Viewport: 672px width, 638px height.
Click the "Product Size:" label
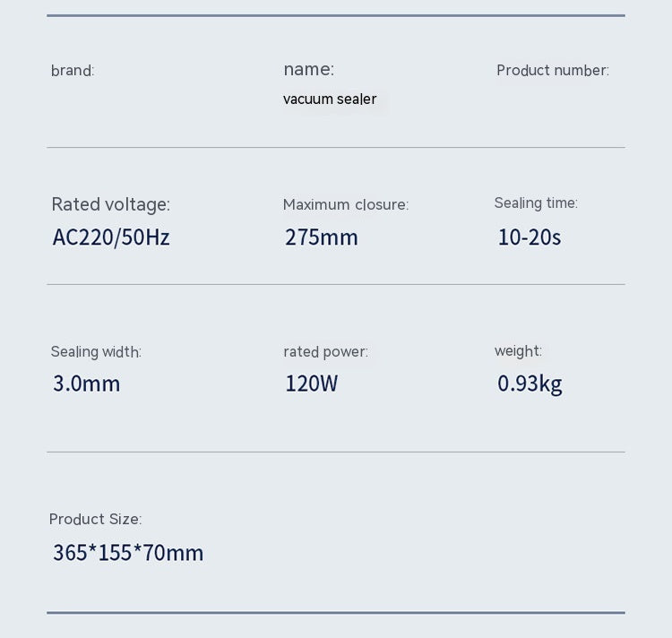point(95,520)
